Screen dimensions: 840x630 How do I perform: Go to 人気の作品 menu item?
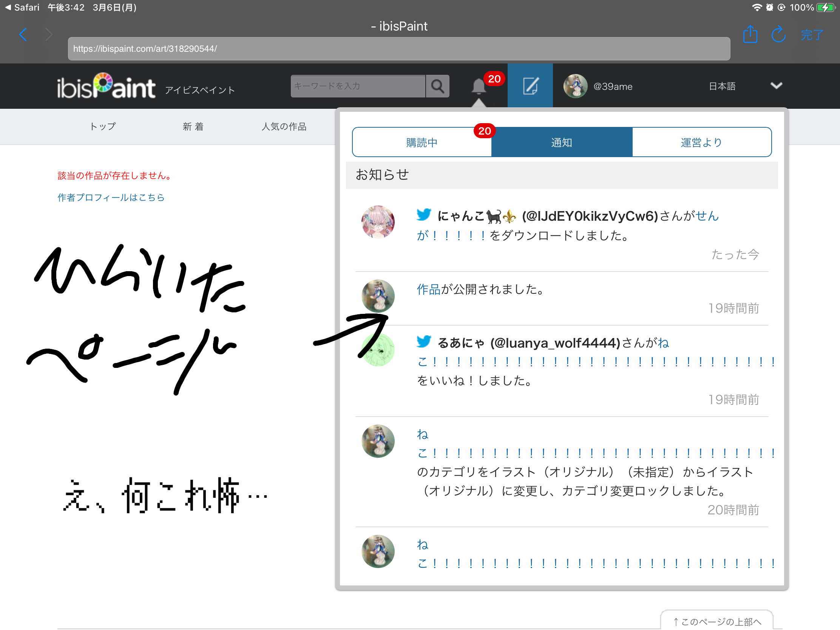point(284,127)
